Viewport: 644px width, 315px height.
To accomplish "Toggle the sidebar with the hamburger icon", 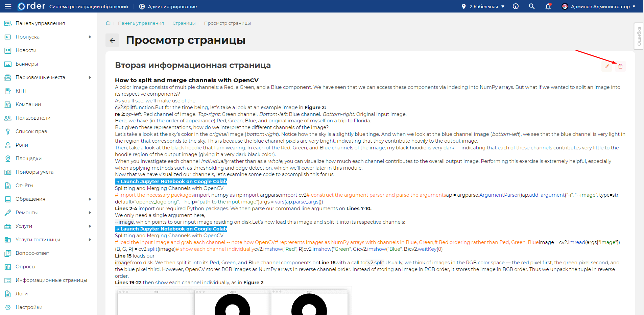I will pos(8,6).
